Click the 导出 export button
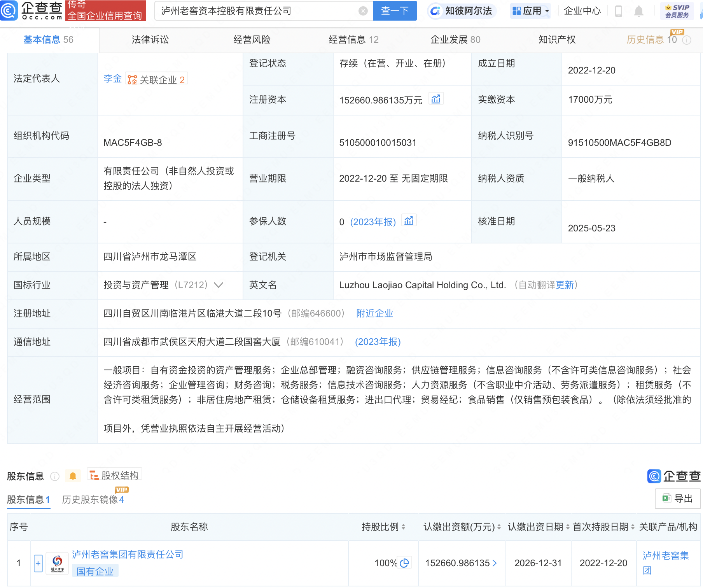 tap(678, 499)
